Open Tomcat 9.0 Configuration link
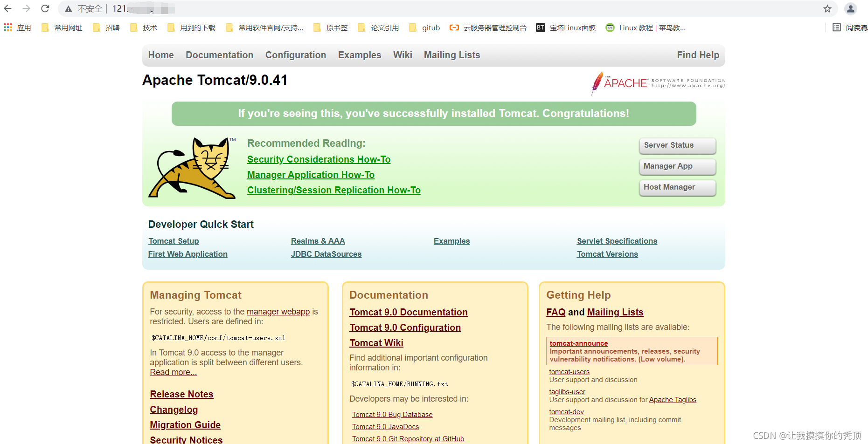 click(405, 328)
